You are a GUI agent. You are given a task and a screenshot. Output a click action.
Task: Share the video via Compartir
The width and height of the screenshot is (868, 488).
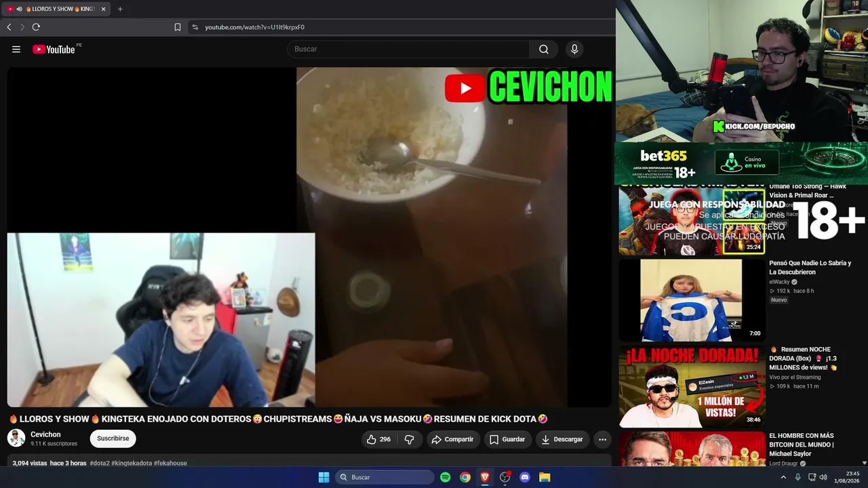pos(452,439)
